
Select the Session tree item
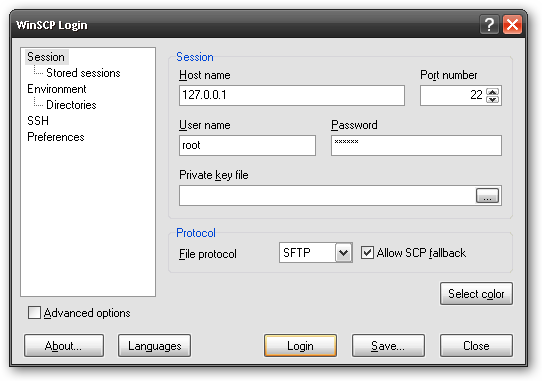click(x=46, y=57)
